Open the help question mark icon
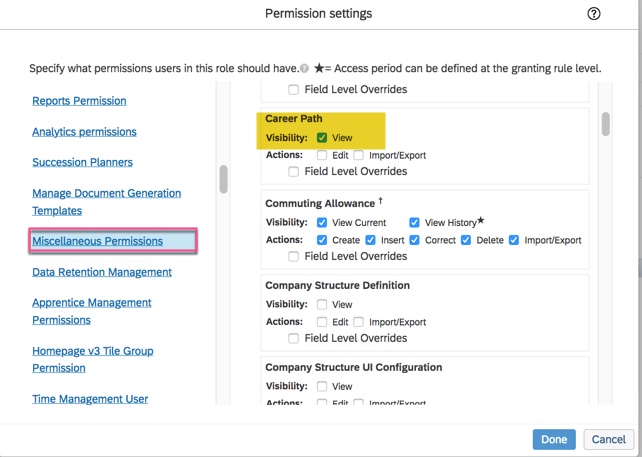This screenshot has height=457, width=642. (594, 14)
